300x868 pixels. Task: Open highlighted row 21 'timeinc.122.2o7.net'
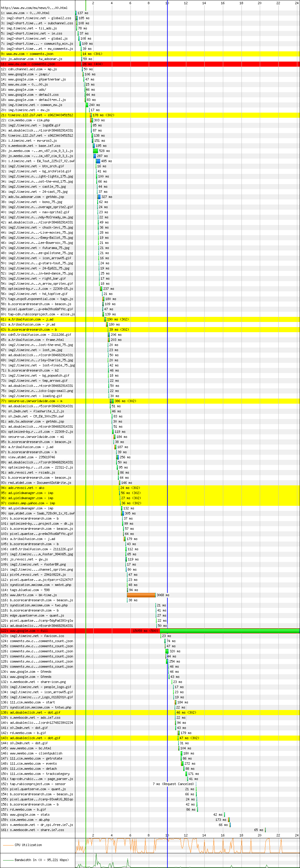(150, 115)
